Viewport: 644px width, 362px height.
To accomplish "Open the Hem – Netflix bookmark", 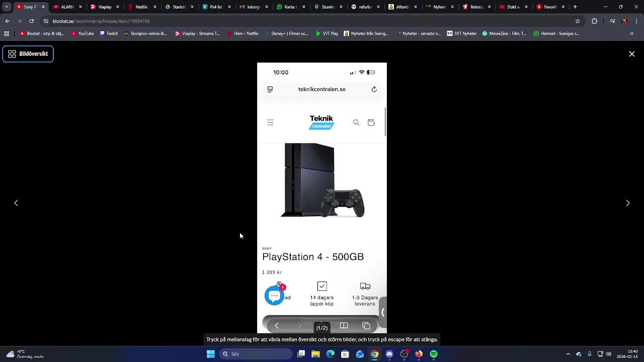I will pyautogui.click(x=243, y=34).
